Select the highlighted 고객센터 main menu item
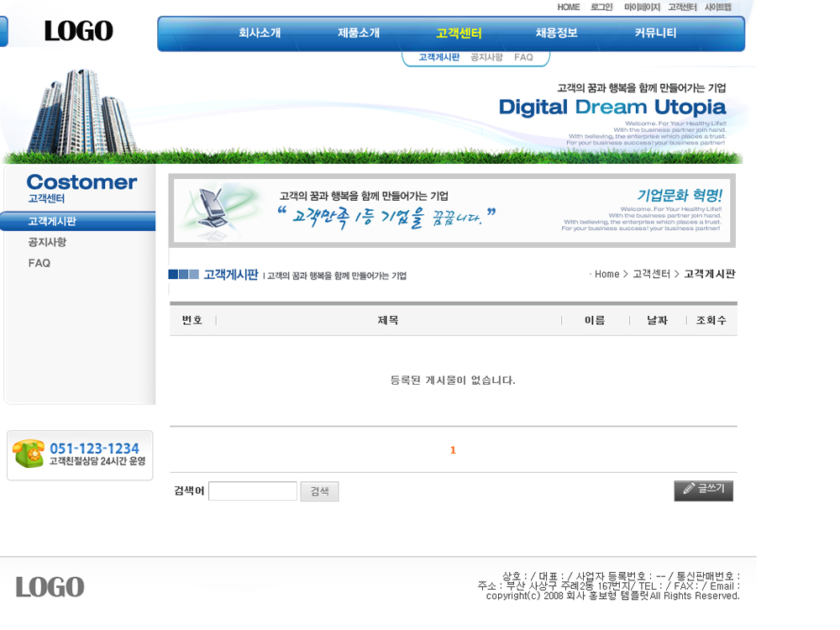This screenshot has width=840, height=630. pyautogui.click(x=459, y=34)
